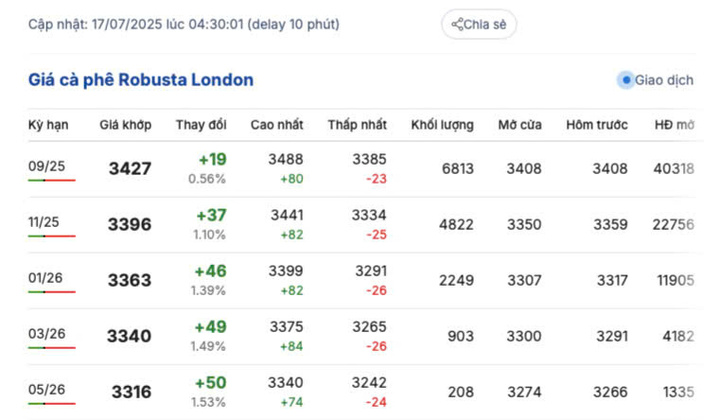This screenshot has width=720, height=420.
Task: Open the Giá cà phê Robusta London heading
Action: [x=140, y=80]
